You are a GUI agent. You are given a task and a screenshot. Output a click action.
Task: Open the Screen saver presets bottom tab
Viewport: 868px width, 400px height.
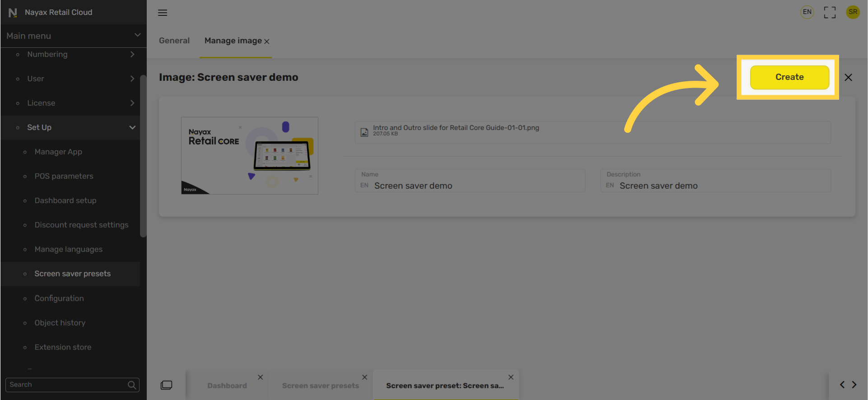pos(321,386)
